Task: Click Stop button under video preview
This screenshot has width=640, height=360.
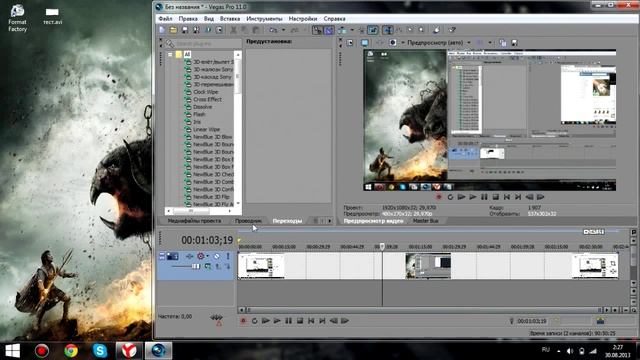Action: 496,197
